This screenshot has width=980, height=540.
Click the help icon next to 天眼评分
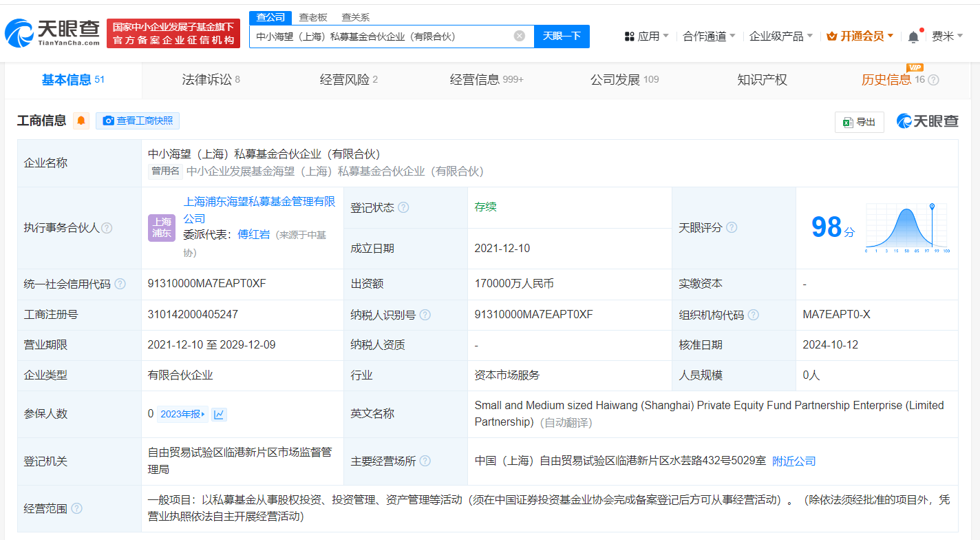pos(732,227)
